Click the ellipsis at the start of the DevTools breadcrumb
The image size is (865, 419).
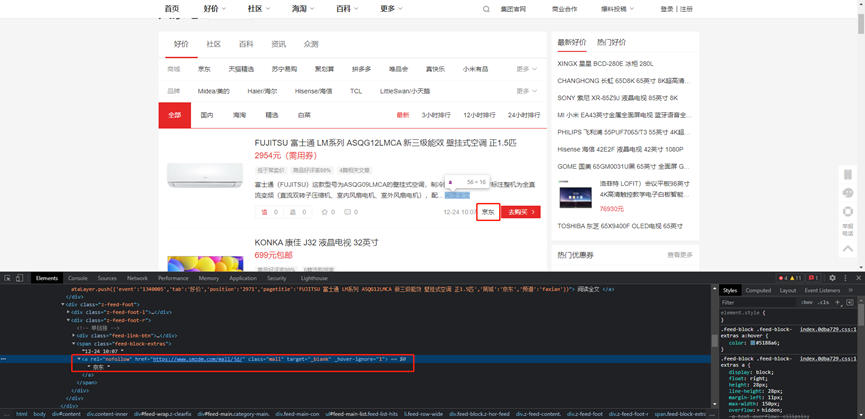pos(7,413)
